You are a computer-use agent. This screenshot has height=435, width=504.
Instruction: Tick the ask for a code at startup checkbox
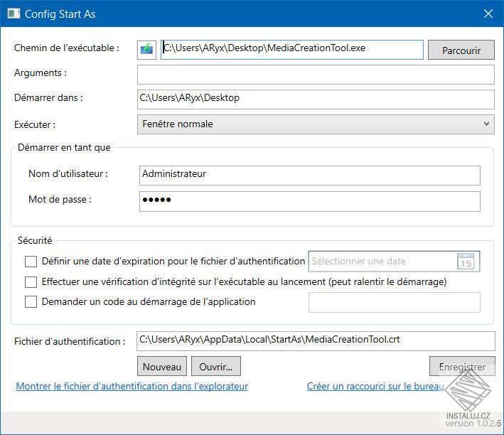(x=31, y=302)
